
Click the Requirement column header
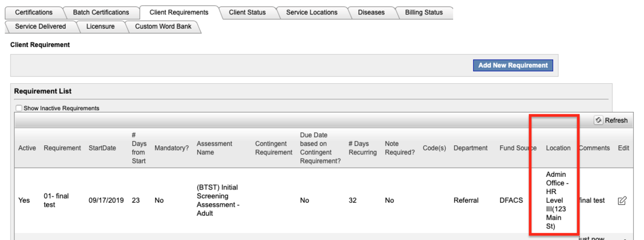click(62, 148)
